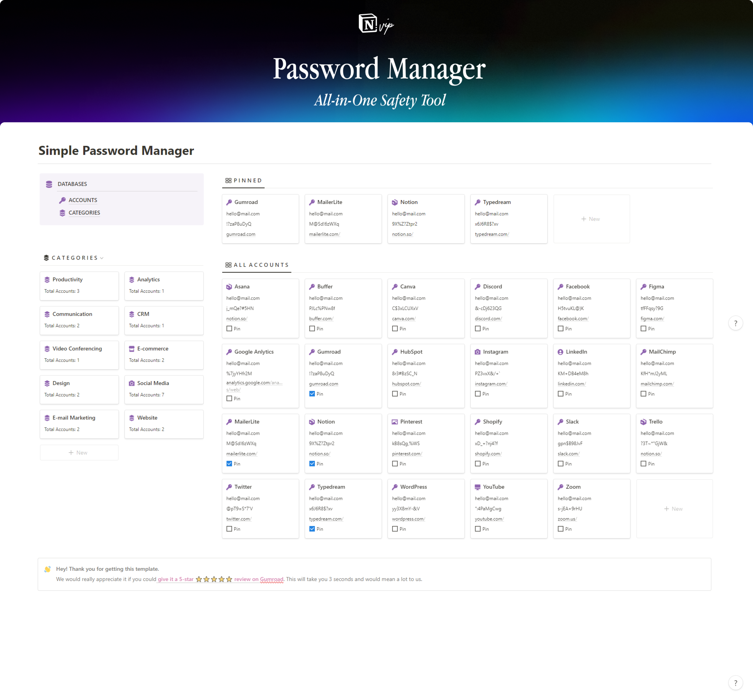Add New card in Pinned gallery

[x=591, y=219]
